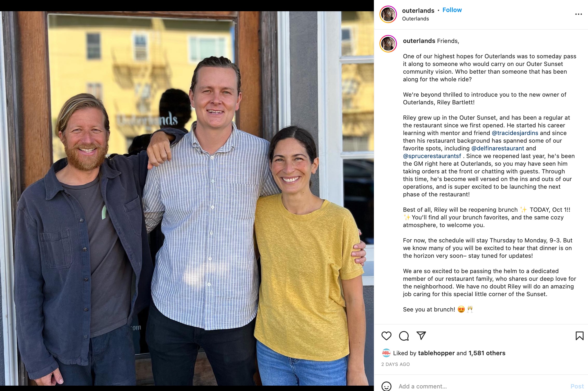Open the emoji picker smiley icon
Viewport: 588px width, 391px height.
tap(386, 386)
